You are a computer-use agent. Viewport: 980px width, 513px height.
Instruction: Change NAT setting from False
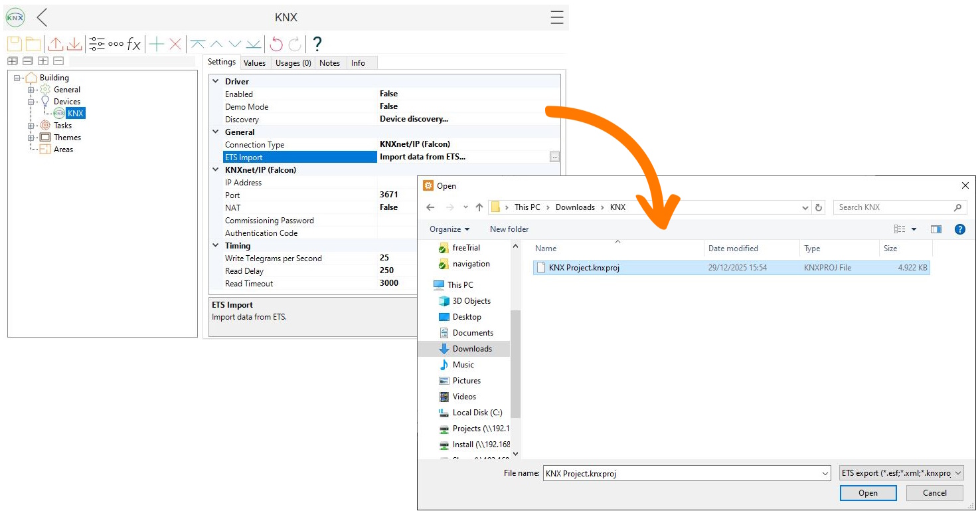(388, 207)
